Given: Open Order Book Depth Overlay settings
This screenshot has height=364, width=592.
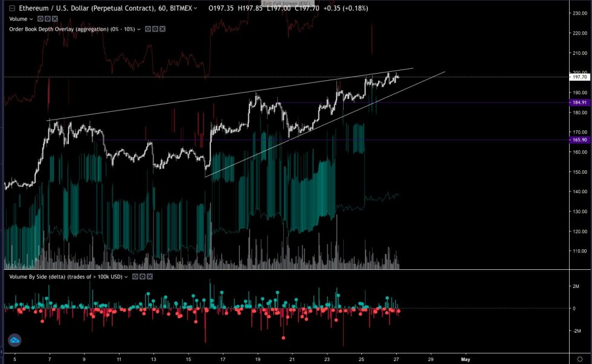Looking at the screenshot, I should click(x=155, y=28).
